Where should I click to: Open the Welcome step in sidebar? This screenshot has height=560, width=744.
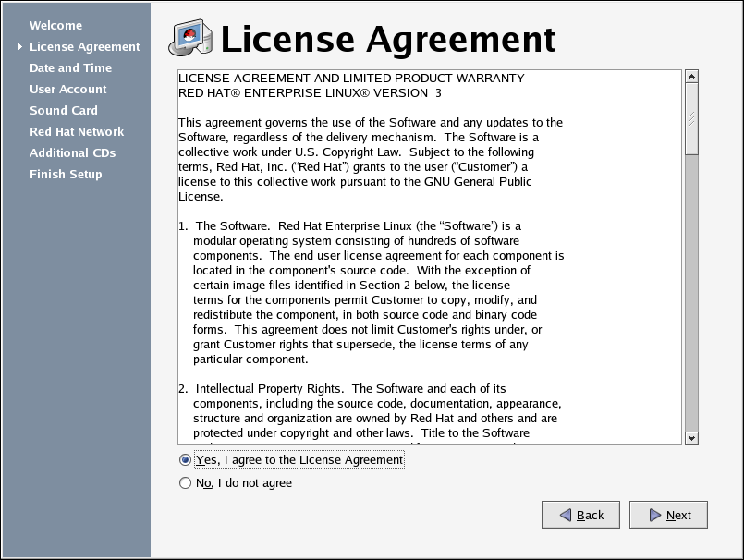tap(55, 26)
